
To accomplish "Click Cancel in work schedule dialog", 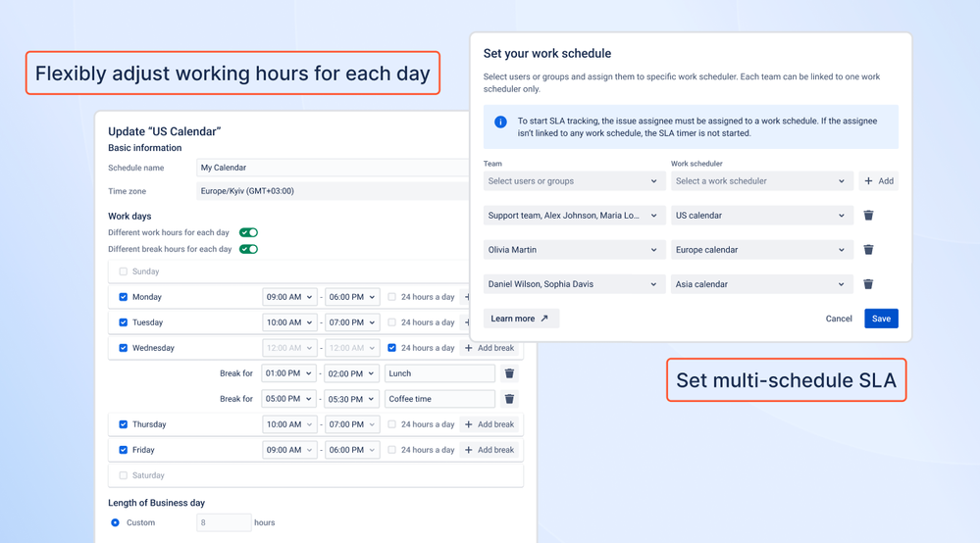I will point(839,319).
